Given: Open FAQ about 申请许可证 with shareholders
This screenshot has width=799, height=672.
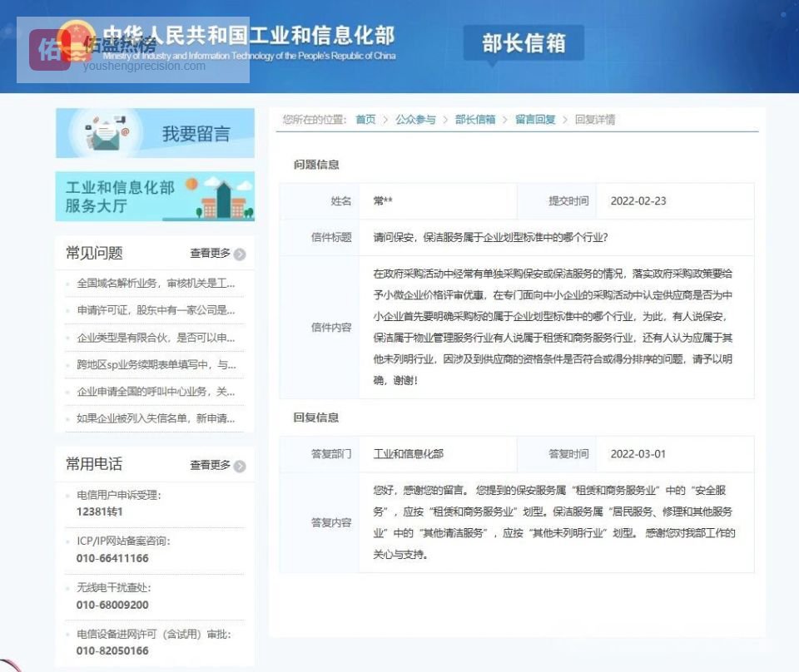Looking at the screenshot, I should (x=155, y=310).
